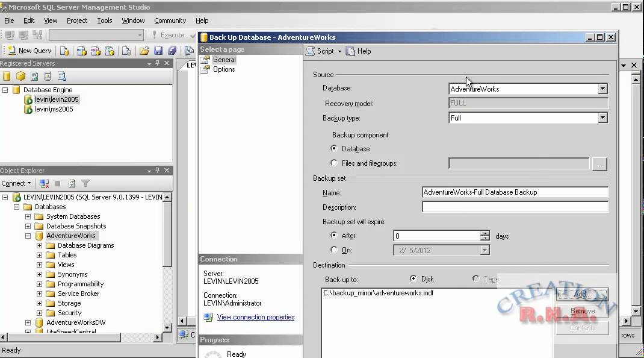Click the Execute query button
This screenshot has height=358, width=644.
(169, 35)
